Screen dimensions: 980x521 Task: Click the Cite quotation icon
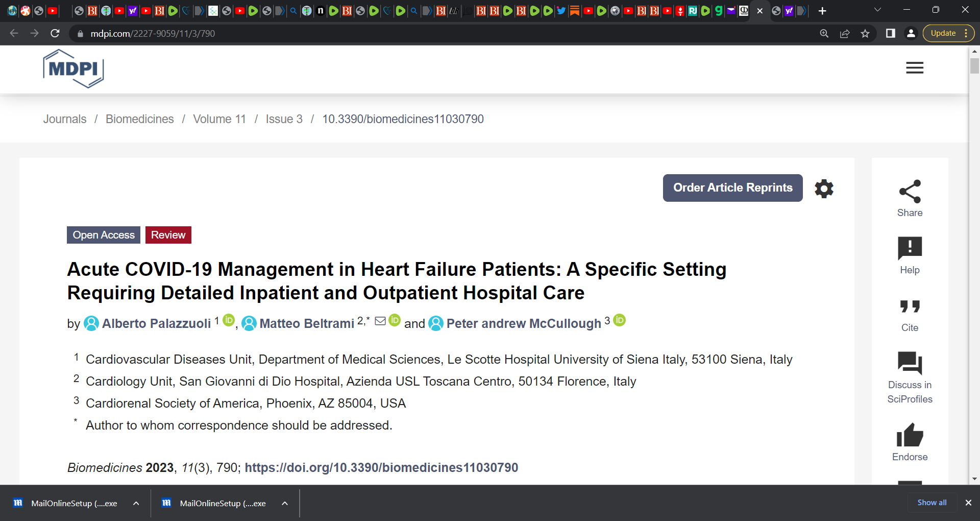click(x=910, y=307)
